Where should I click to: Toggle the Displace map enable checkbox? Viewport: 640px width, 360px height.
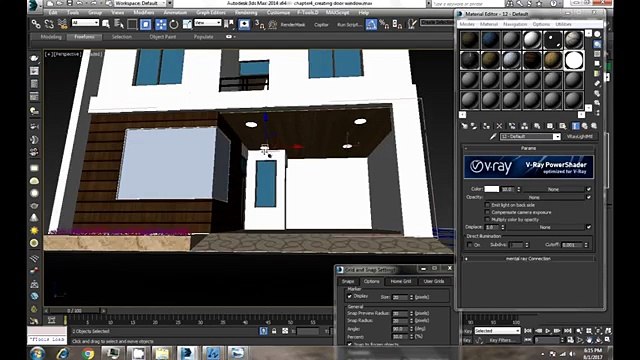pos(589,227)
